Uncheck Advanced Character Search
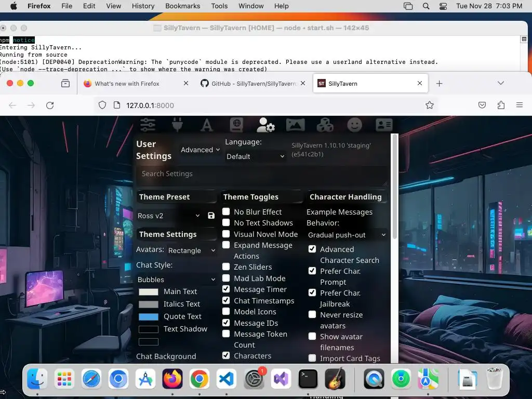This screenshot has height=399, width=532. click(312, 249)
